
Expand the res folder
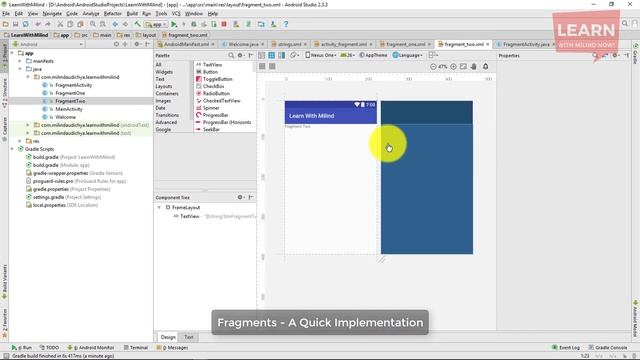(x=20, y=141)
